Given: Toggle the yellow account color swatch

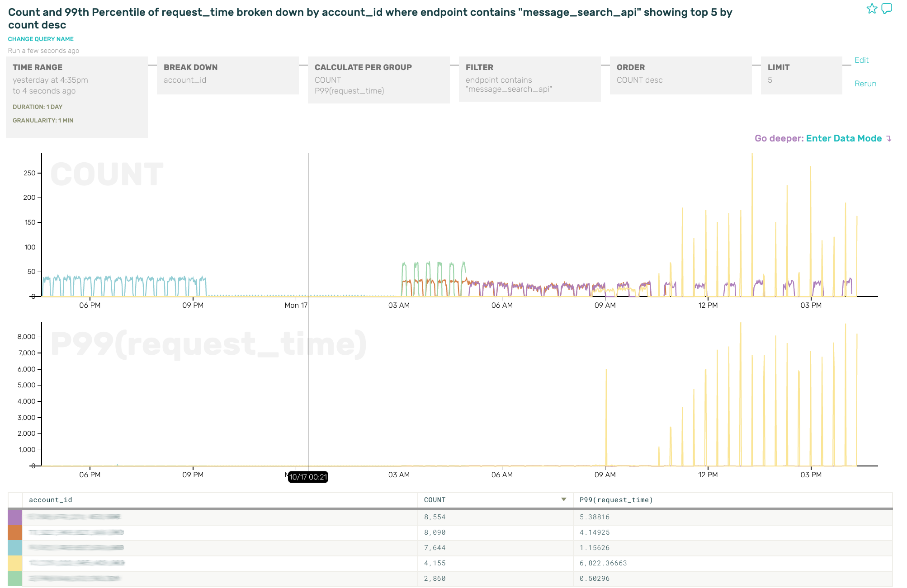Looking at the screenshot, I should [15, 563].
